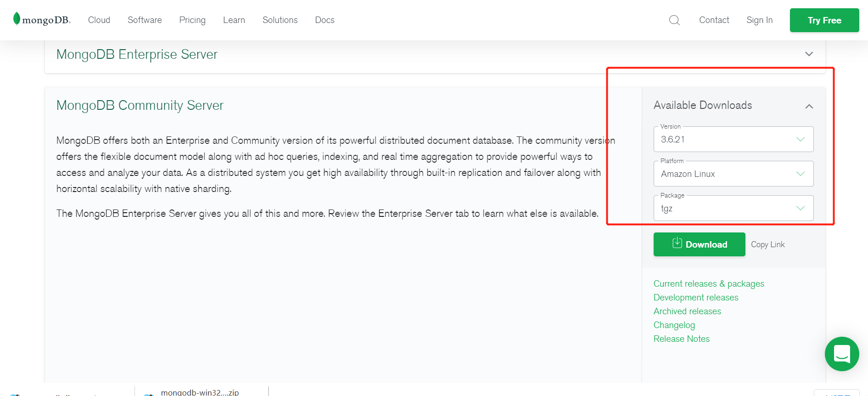This screenshot has height=396, width=868.
Task: Open the Software menu
Action: [145, 20]
